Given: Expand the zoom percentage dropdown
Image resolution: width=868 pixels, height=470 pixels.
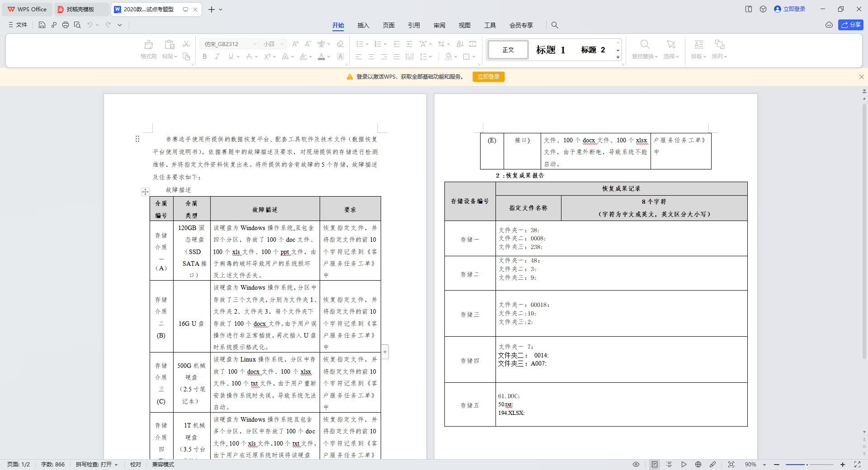Looking at the screenshot, I should point(764,465).
